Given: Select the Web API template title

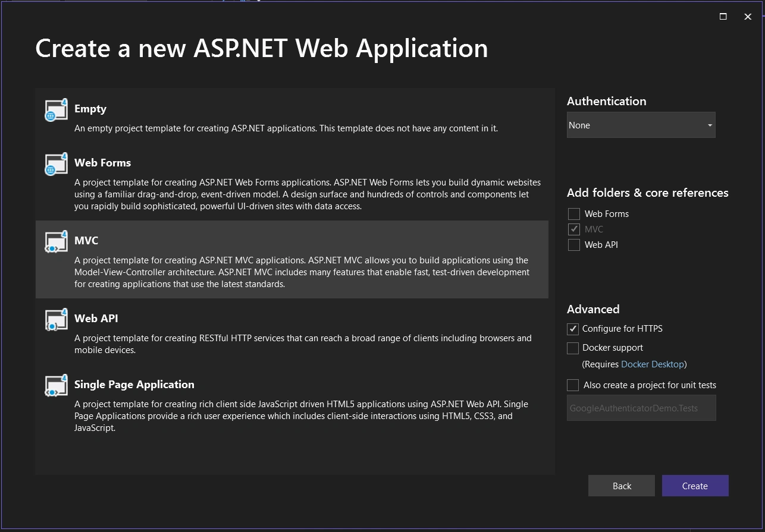Looking at the screenshot, I should pos(96,319).
